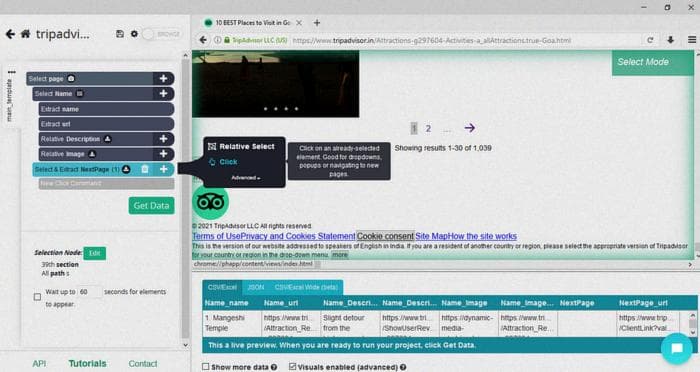Add command via plus on Select page
This screenshot has height=372, width=700.
point(163,79)
